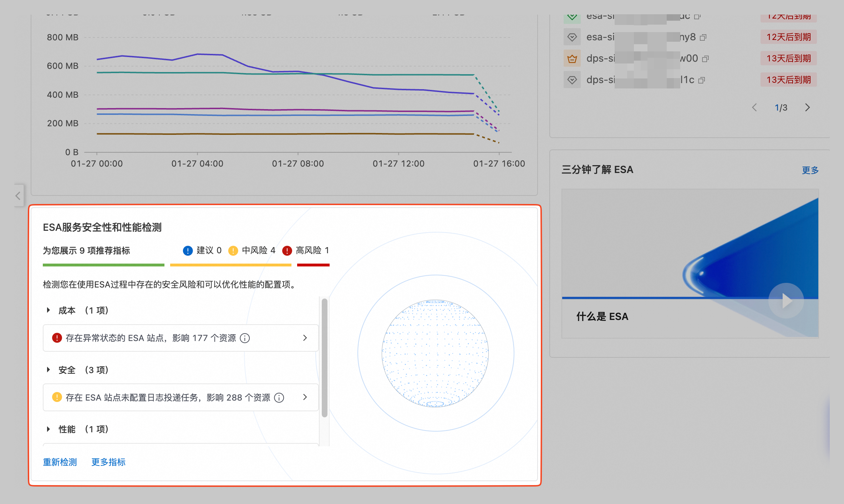Collapse the left sidebar with arrow handle
Screen dimensions: 844x504
coord(18,195)
